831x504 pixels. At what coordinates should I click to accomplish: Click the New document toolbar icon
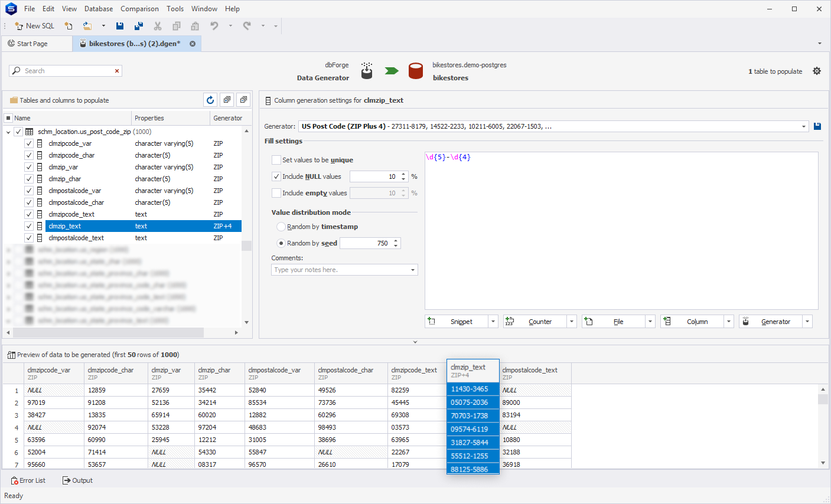pos(69,26)
